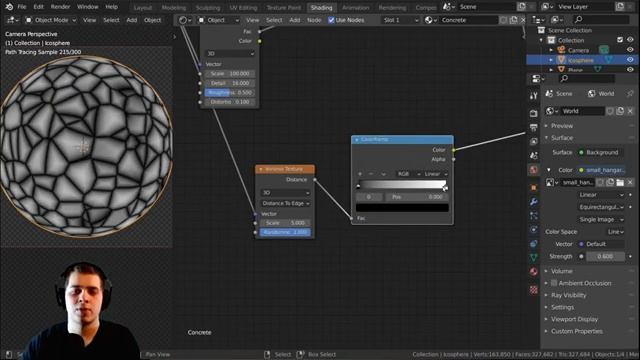Viewport: 640px width, 360px height.
Task: Open the Object properties tab icon
Action: (533, 187)
